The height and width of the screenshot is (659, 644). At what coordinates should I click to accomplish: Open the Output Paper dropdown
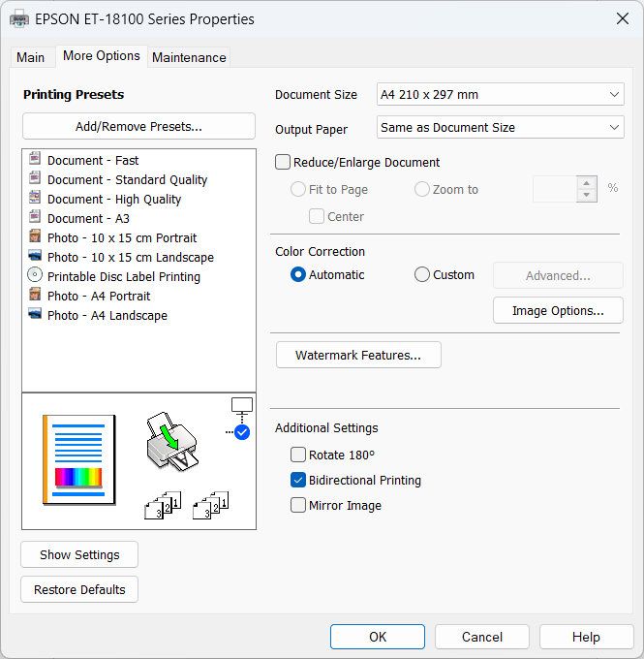click(x=501, y=127)
